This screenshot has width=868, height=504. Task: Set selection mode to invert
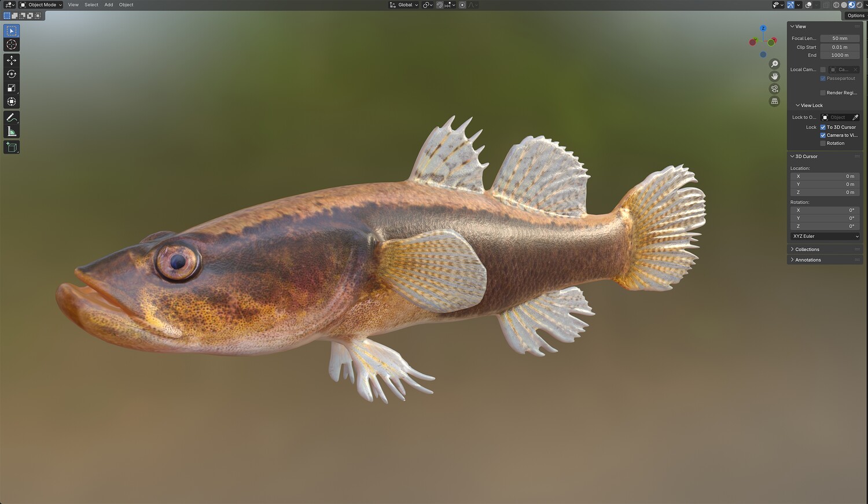coord(30,16)
